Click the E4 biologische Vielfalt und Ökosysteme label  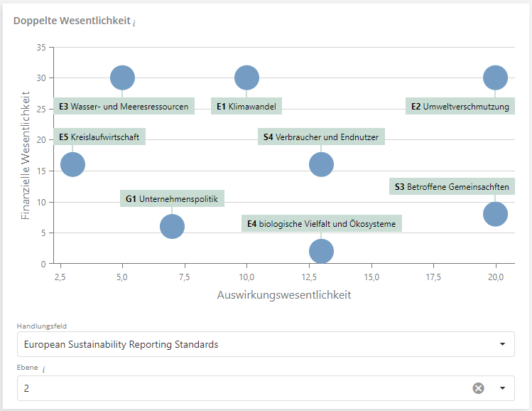coord(321,224)
